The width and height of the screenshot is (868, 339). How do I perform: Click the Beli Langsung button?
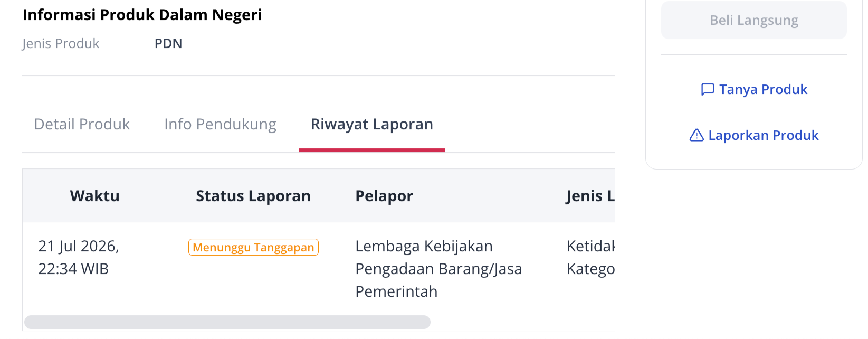tap(754, 20)
